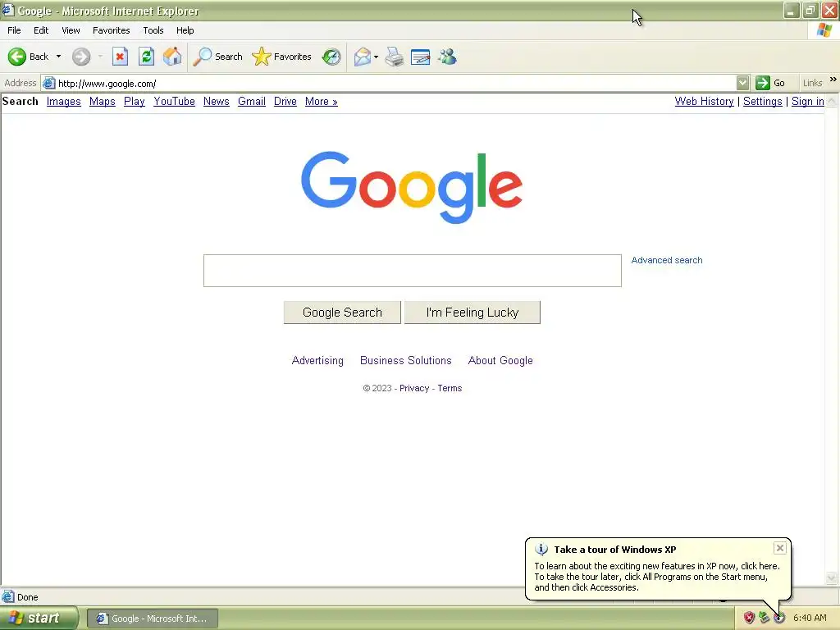Click the Take a tour of Windows XP balloon
The width and height of the screenshot is (840, 630).
pos(658,569)
